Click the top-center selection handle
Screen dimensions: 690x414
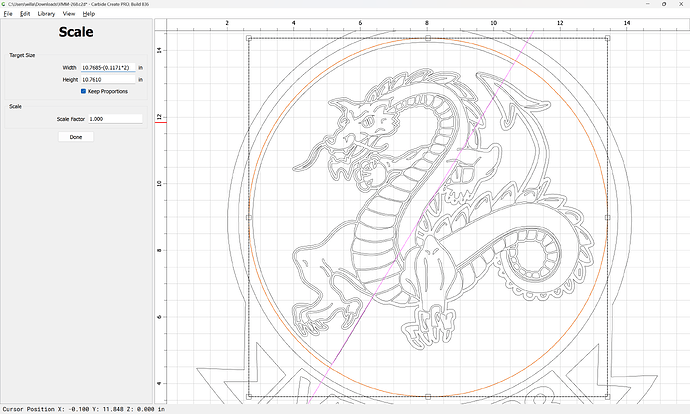[x=428, y=39]
